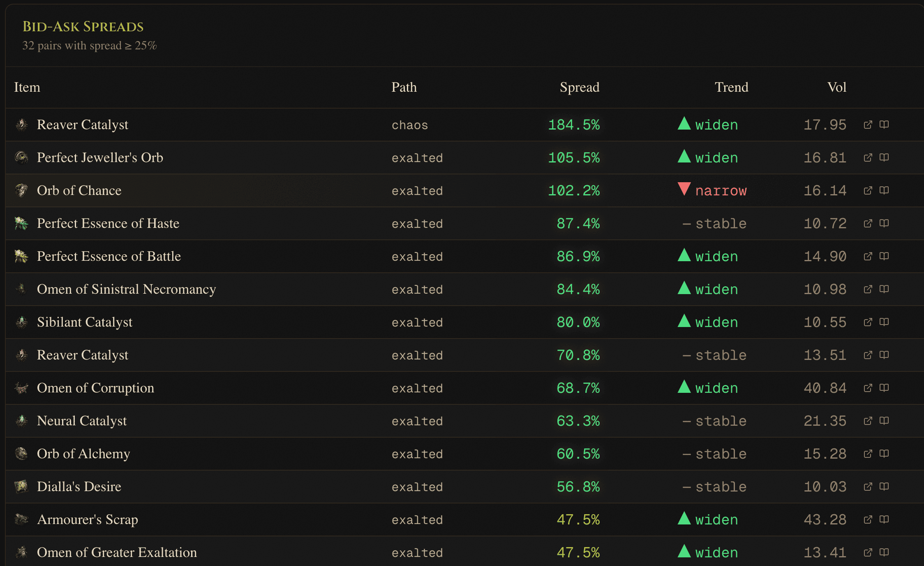The height and width of the screenshot is (566, 924).
Task: Click the Dialla's Desire item icon
Action: coord(21,487)
